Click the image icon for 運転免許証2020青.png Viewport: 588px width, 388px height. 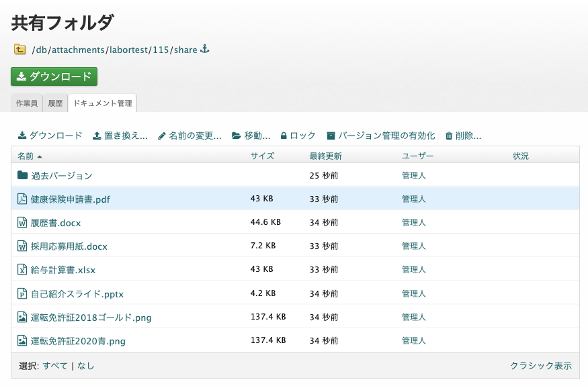pyautogui.click(x=22, y=340)
